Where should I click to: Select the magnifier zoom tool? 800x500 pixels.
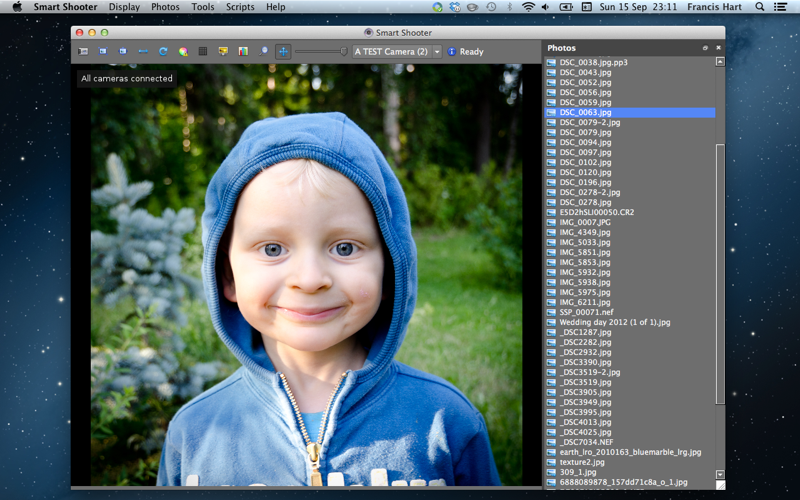pos(264,51)
